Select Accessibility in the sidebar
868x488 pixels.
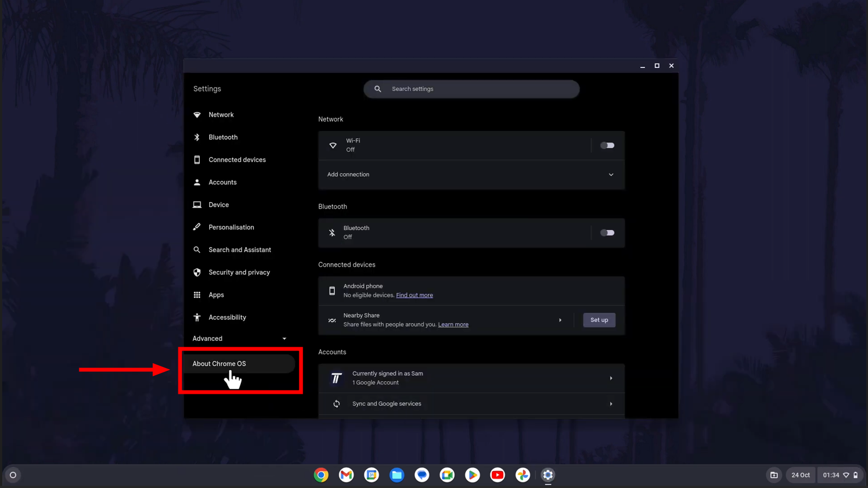(239, 317)
